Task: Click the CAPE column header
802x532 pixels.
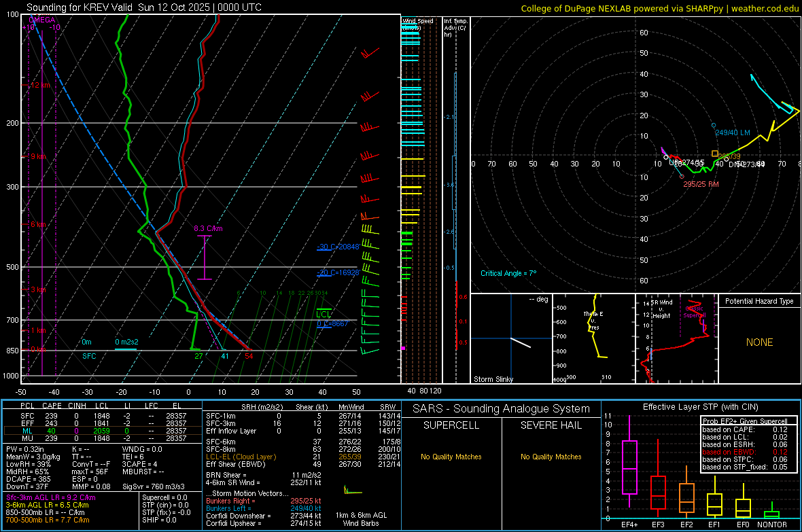Action: [x=52, y=406]
